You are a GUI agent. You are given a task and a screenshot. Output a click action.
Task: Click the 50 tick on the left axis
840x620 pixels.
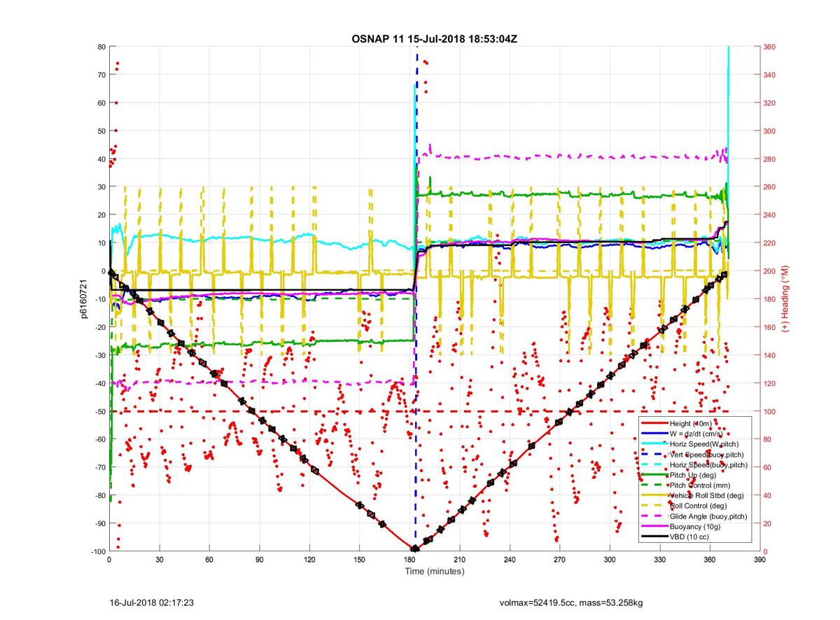pos(101,131)
